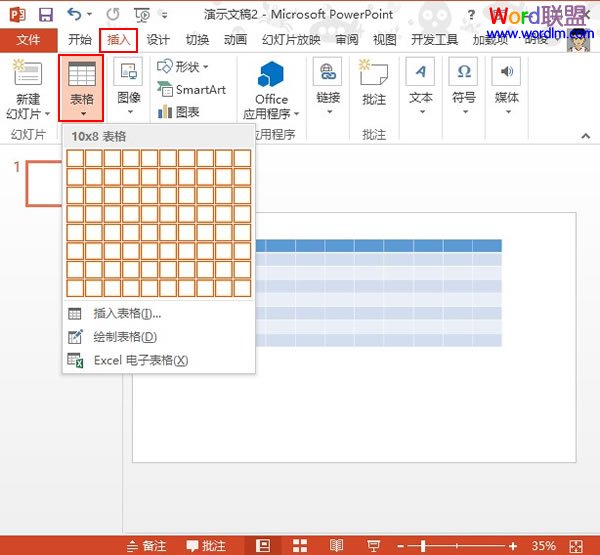Zoom in with the plus button
Image resolution: width=600 pixels, height=555 pixels.
(x=513, y=546)
